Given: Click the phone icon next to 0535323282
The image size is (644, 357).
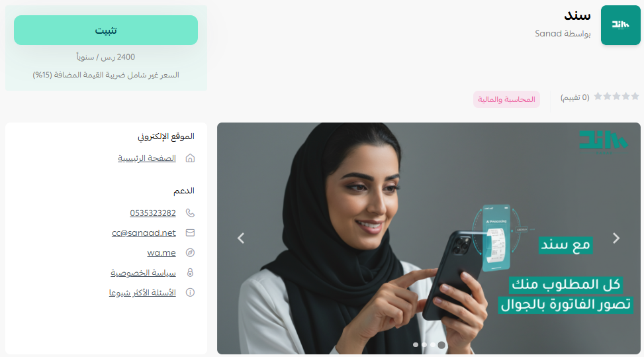Looking at the screenshot, I should tap(190, 213).
